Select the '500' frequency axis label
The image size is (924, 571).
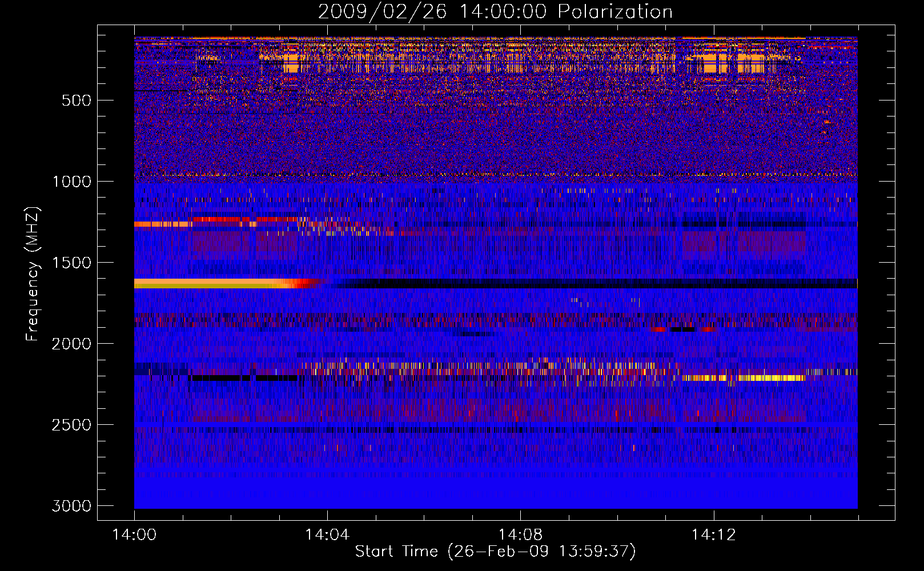point(77,100)
